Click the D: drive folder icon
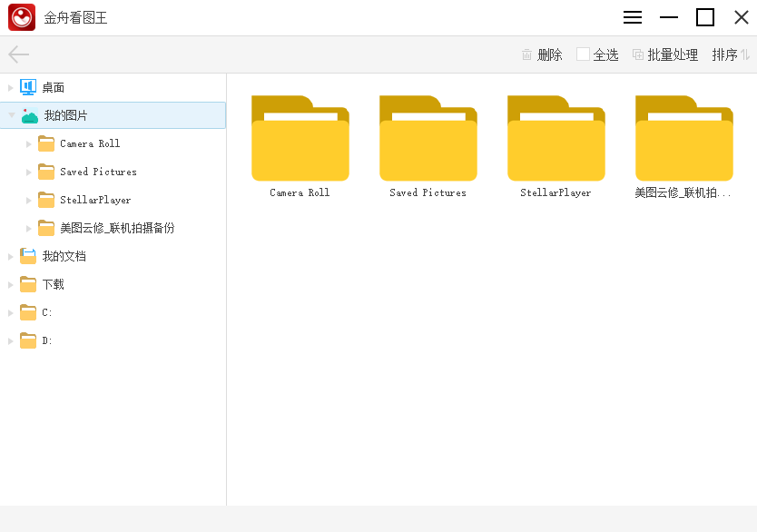The height and width of the screenshot is (532, 757). coord(28,340)
